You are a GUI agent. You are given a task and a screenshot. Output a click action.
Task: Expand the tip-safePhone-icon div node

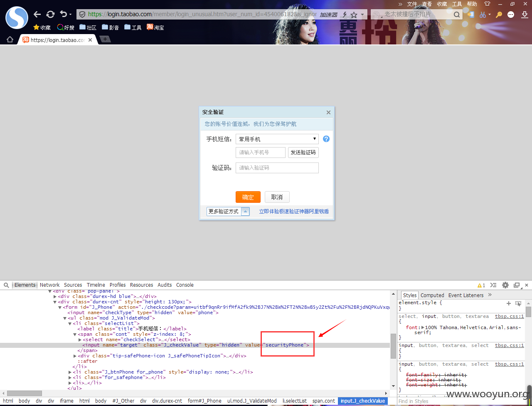(x=75, y=356)
